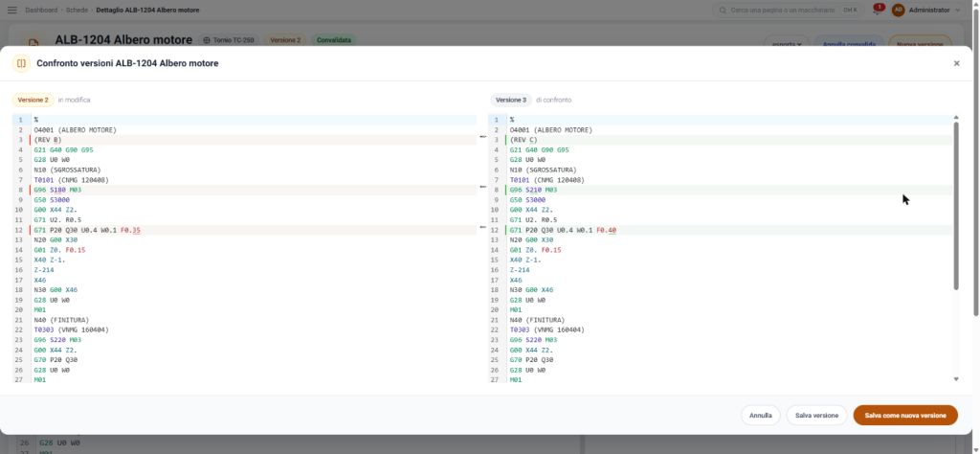Close the Confronto versioni dialog with X

point(956,63)
